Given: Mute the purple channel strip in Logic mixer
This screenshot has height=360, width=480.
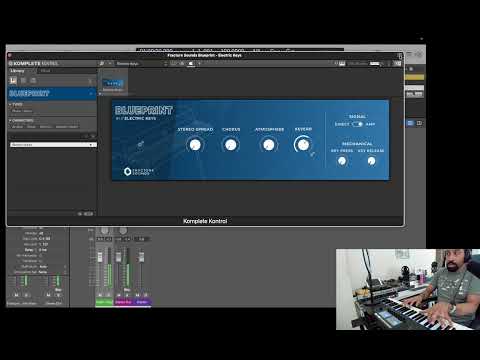Looking at the screenshot, I should [137, 295].
